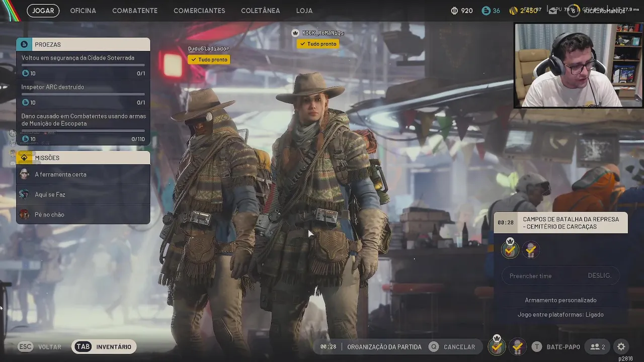Viewport: 644px width, 362px height.
Task: Click KICK_RoMaNiQs's 'Tudo pronto' ready badge
Action: pyautogui.click(x=317, y=44)
